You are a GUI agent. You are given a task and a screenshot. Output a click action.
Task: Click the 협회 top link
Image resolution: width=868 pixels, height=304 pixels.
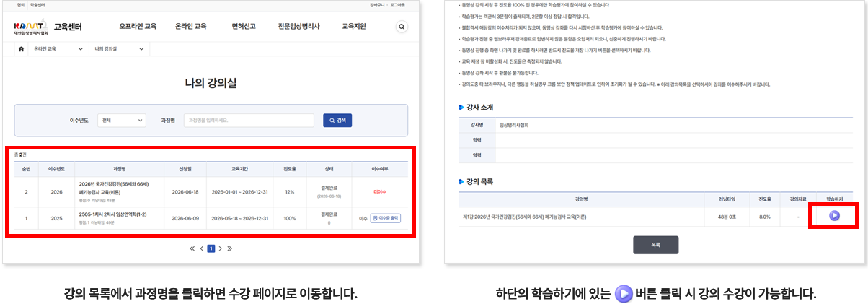click(21, 5)
